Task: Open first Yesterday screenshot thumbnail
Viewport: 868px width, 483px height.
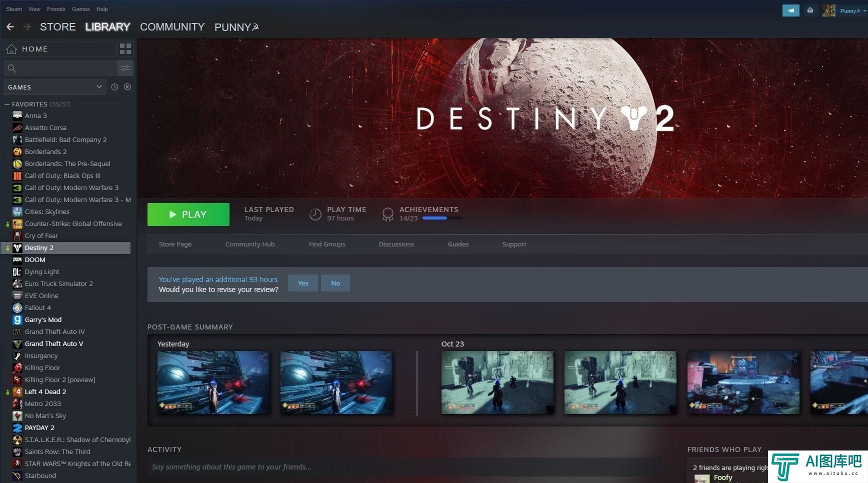Action: tap(213, 382)
